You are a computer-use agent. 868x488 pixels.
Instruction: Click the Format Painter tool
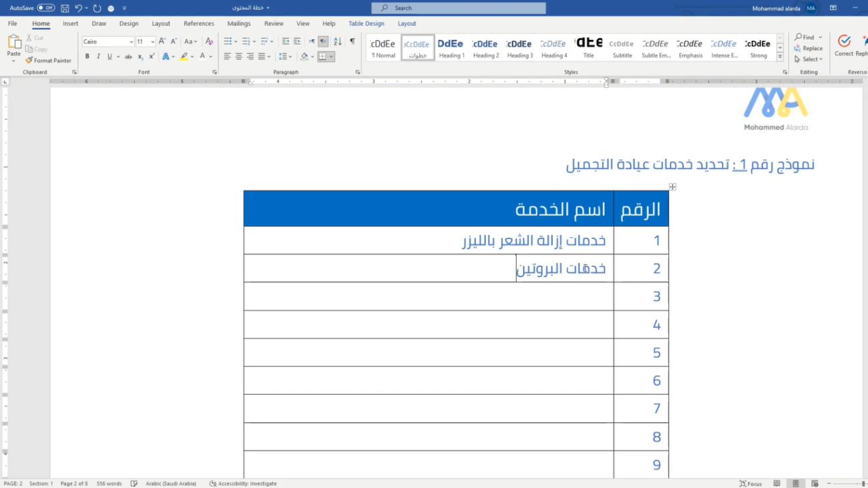coord(48,60)
